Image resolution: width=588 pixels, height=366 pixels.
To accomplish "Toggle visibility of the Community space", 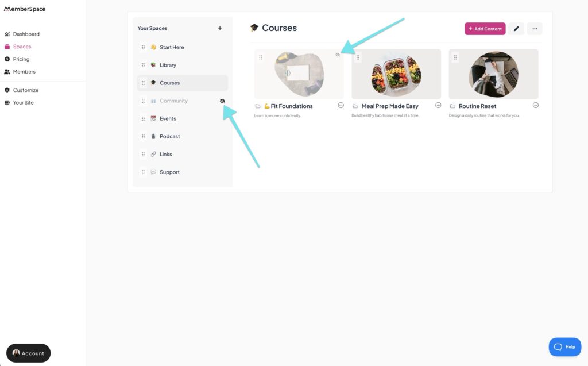I will point(222,101).
